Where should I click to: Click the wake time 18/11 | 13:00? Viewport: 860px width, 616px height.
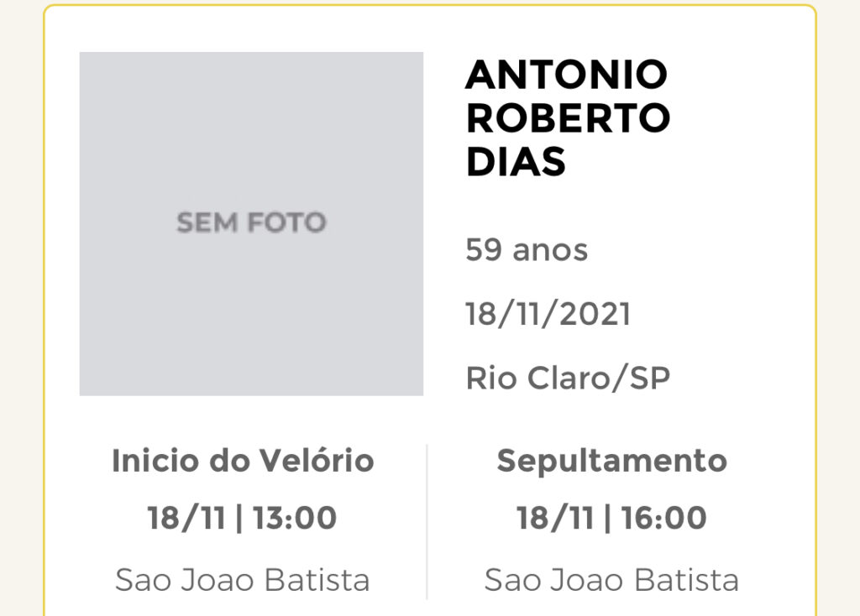242,518
